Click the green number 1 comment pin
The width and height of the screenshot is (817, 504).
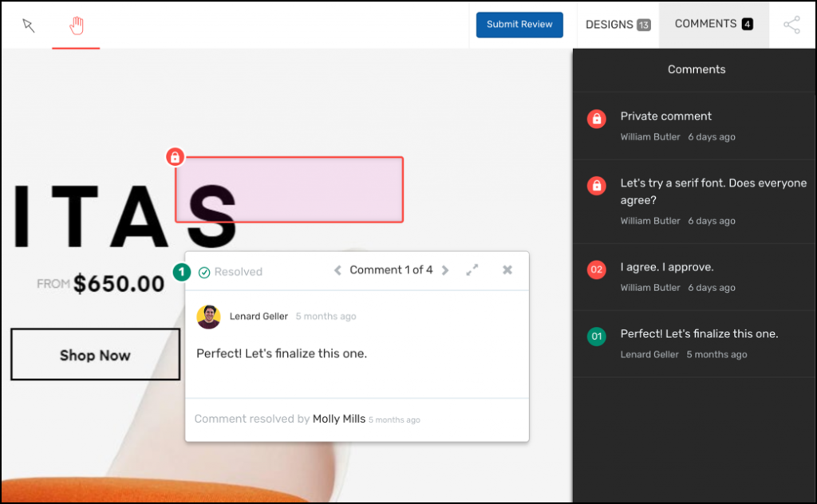(182, 273)
